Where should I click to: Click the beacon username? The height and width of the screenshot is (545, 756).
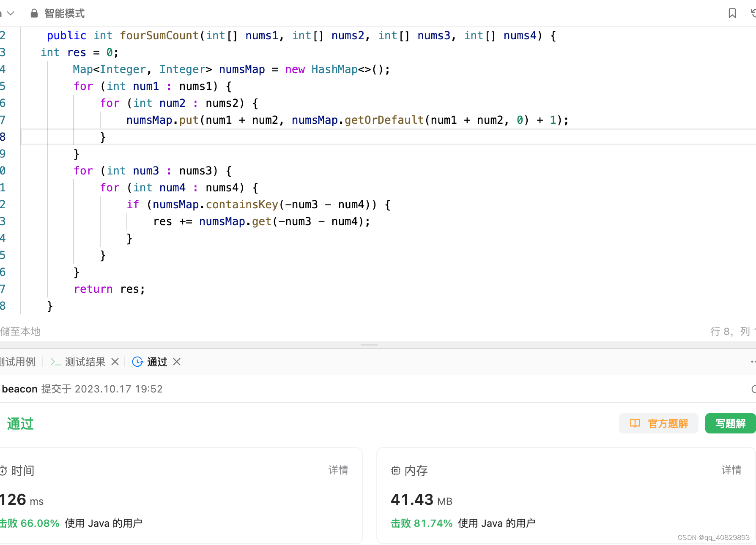click(x=19, y=389)
